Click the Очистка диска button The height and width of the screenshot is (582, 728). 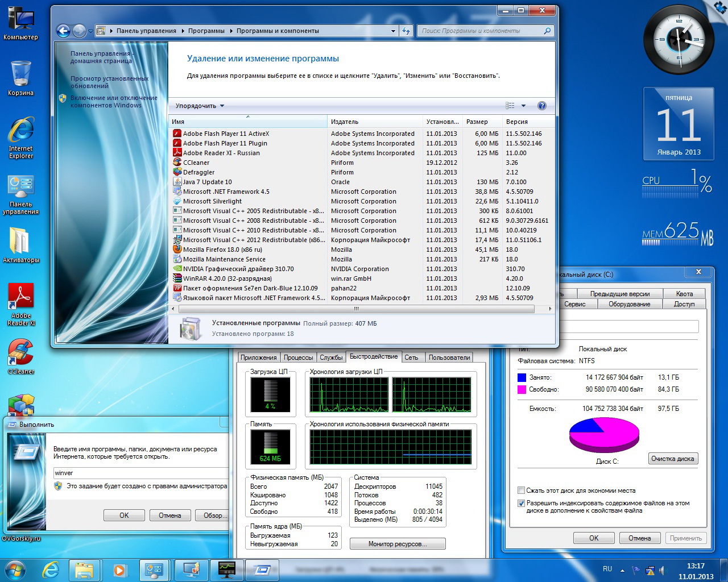click(672, 459)
